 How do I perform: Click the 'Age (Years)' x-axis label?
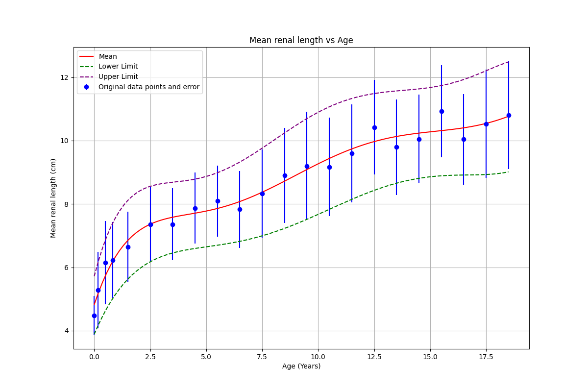(x=301, y=366)
